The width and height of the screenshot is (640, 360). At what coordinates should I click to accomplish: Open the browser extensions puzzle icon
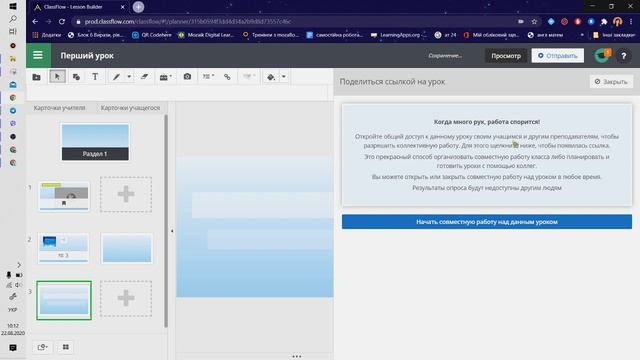604,22
